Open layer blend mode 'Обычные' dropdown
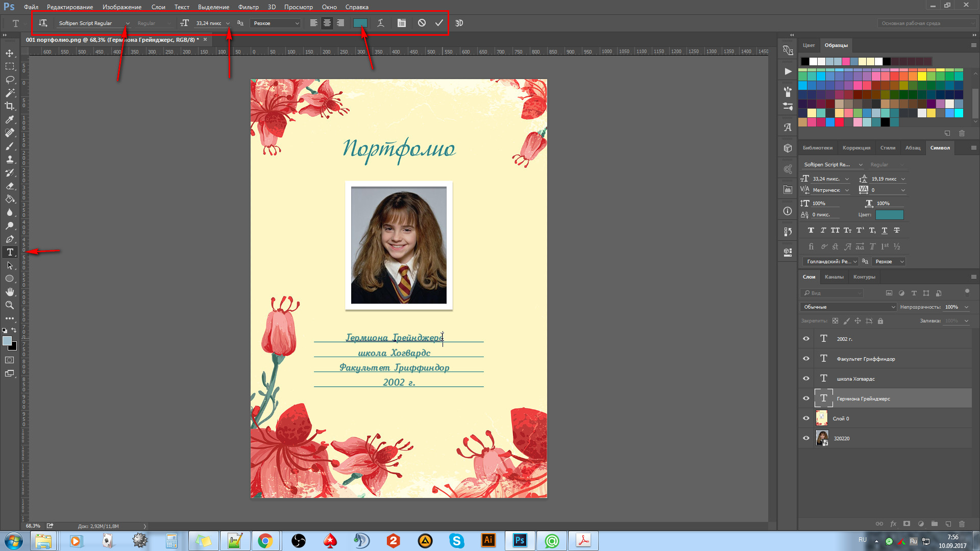This screenshot has width=980, height=551. [848, 307]
